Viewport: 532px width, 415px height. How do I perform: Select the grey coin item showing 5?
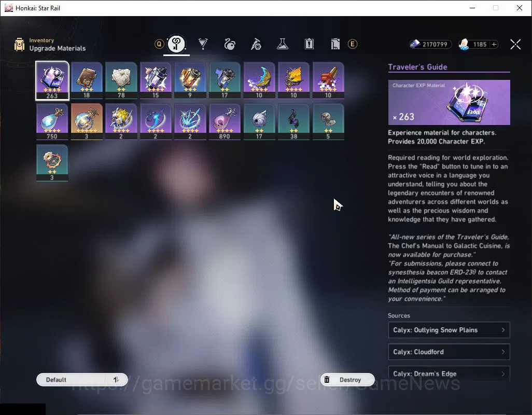[328, 121]
